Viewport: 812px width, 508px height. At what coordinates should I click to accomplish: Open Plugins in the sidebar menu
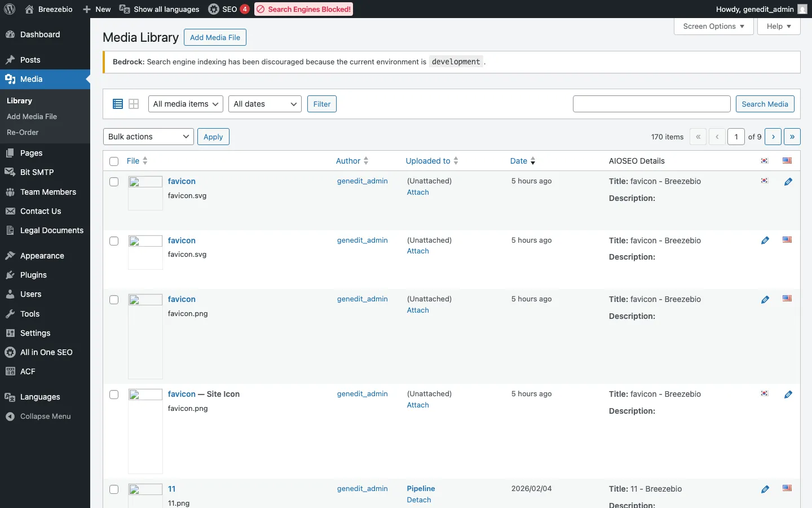pos(33,275)
